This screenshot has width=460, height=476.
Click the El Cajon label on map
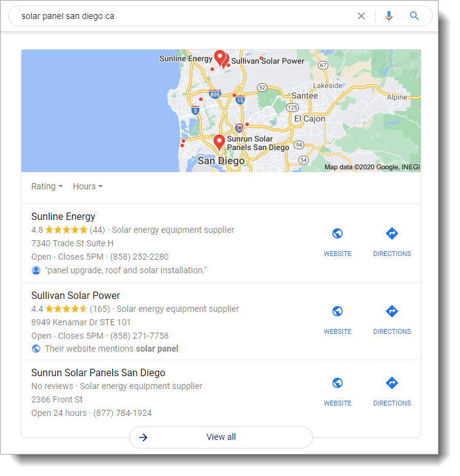[309, 119]
